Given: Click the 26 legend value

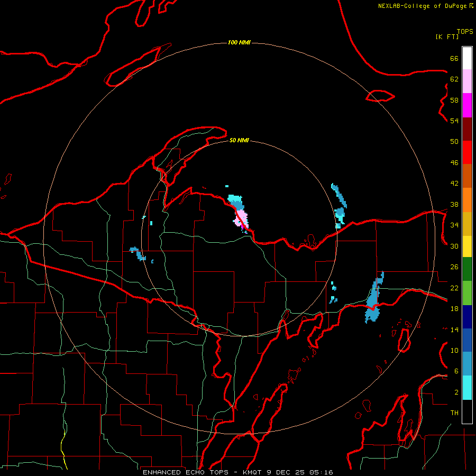Looking at the screenshot, I should (454, 267).
